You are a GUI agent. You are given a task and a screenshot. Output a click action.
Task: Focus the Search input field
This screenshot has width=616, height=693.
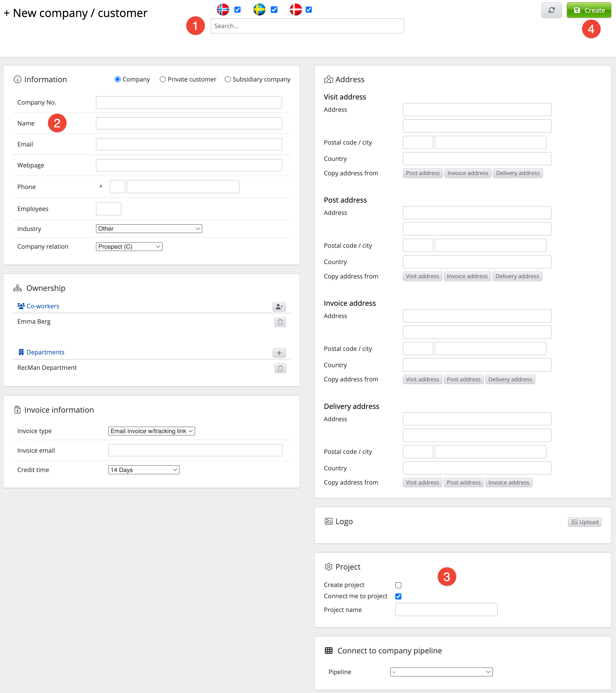(x=307, y=26)
